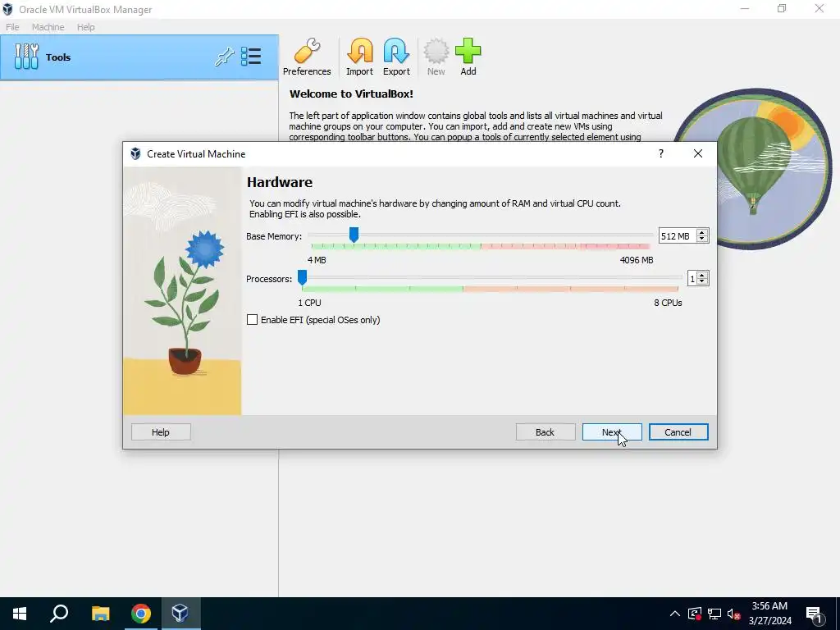Click the New machine toolbar icon
840x630 pixels.
(x=436, y=57)
